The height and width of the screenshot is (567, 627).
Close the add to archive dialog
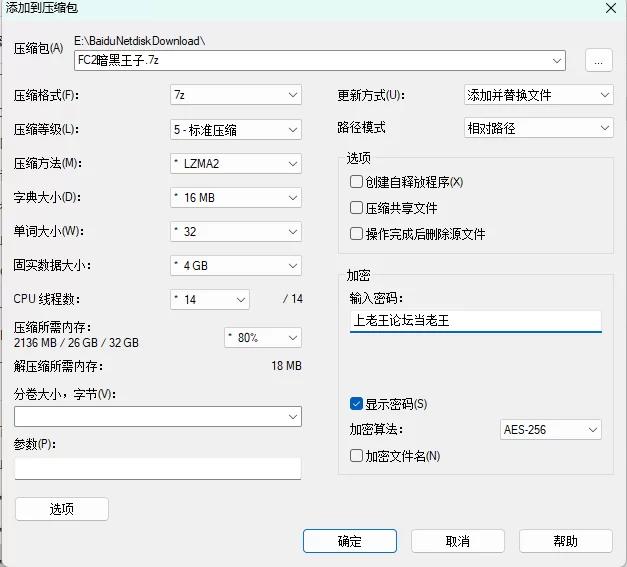[610, 8]
